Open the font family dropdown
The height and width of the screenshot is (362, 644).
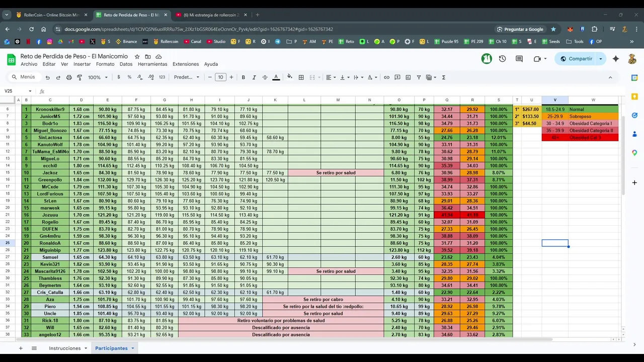(187, 77)
